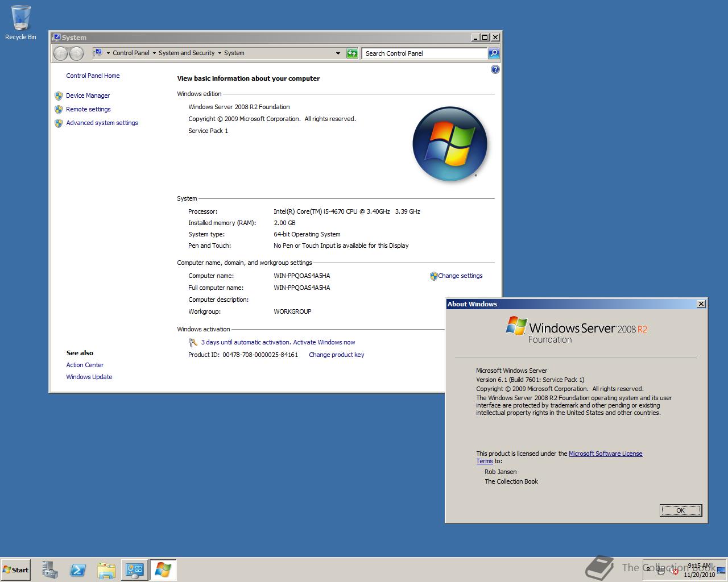Click the green refresh button beside address bar
This screenshot has height=582, width=728.
coord(353,53)
